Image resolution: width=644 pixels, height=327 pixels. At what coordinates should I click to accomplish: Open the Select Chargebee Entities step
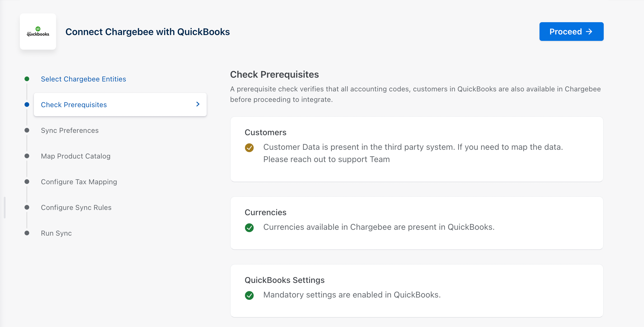coord(83,79)
